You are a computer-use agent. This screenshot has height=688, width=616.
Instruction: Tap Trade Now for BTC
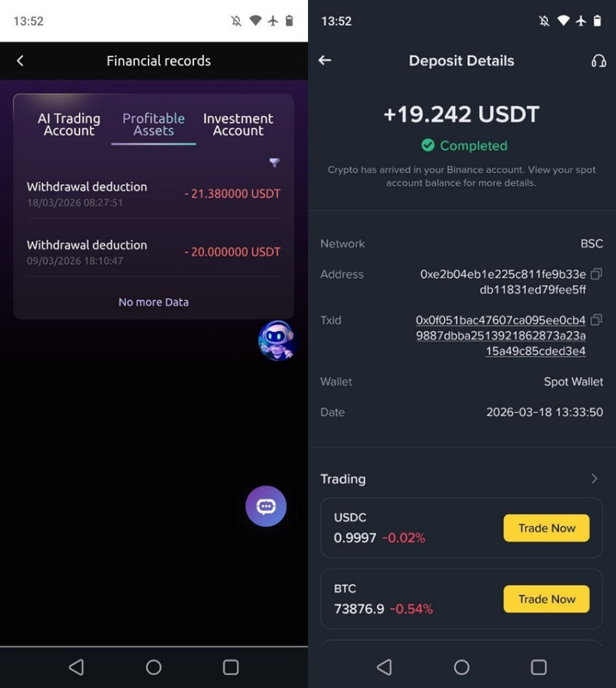[546, 599]
